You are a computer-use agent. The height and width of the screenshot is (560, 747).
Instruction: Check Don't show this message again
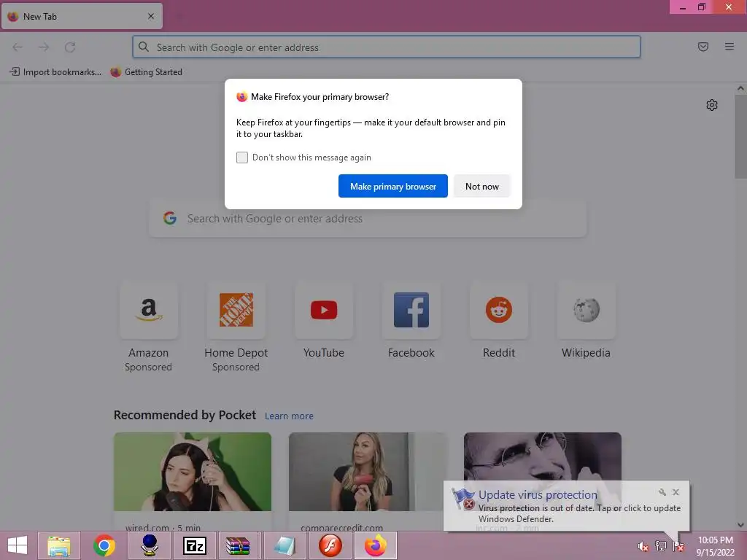pyautogui.click(x=242, y=157)
